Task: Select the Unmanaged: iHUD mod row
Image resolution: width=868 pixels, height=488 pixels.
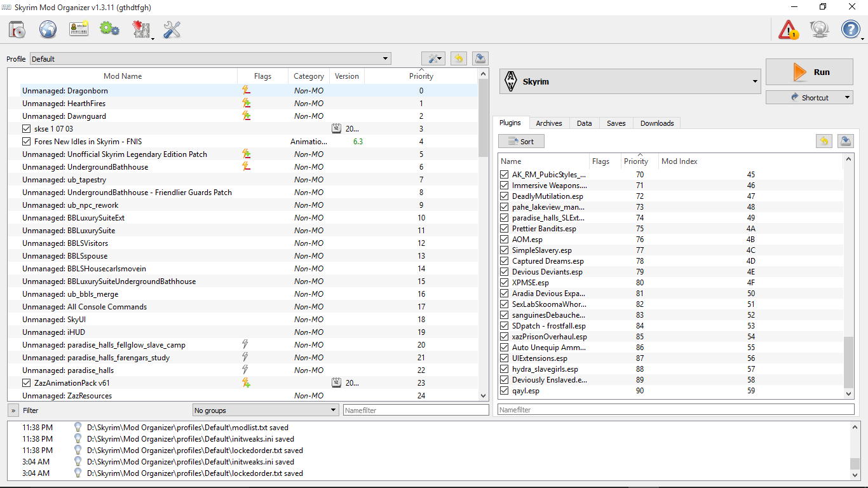Action: (243, 332)
